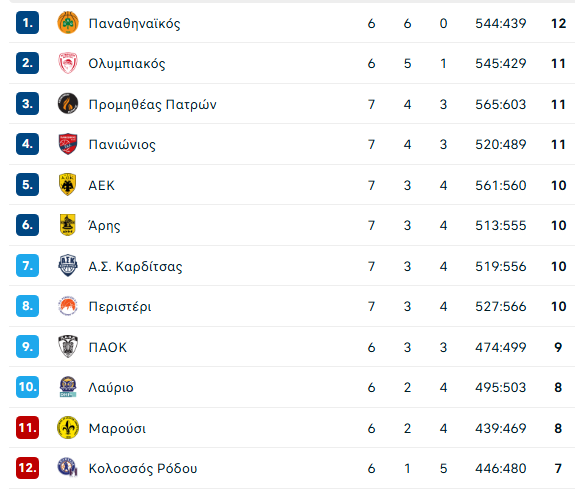Select the ΠΑΟΚ black-white crest
575x490 pixels.
tap(68, 346)
